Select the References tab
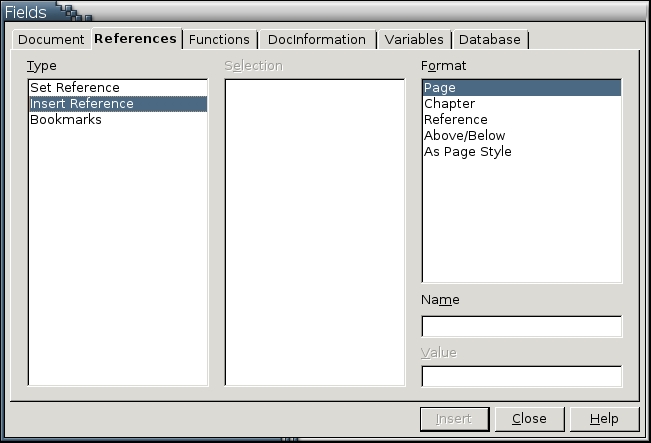The width and height of the screenshot is (651, 443). (135, 39)
